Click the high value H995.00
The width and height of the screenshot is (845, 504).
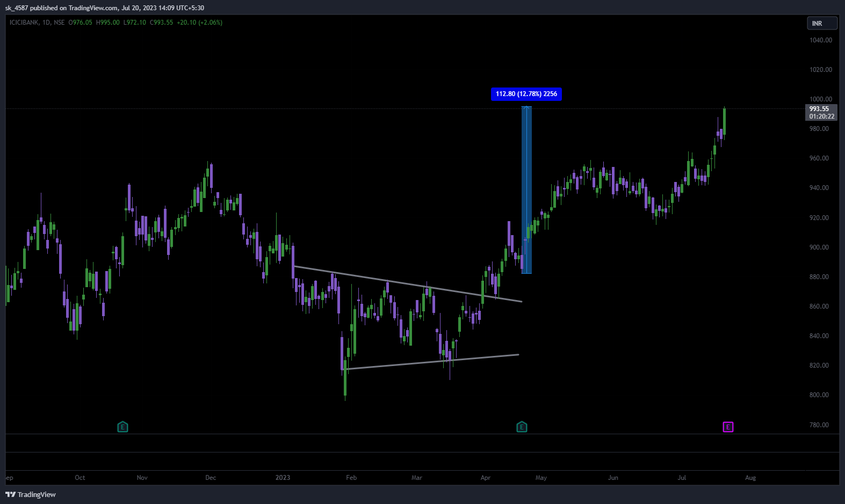[x=108, y=23]
